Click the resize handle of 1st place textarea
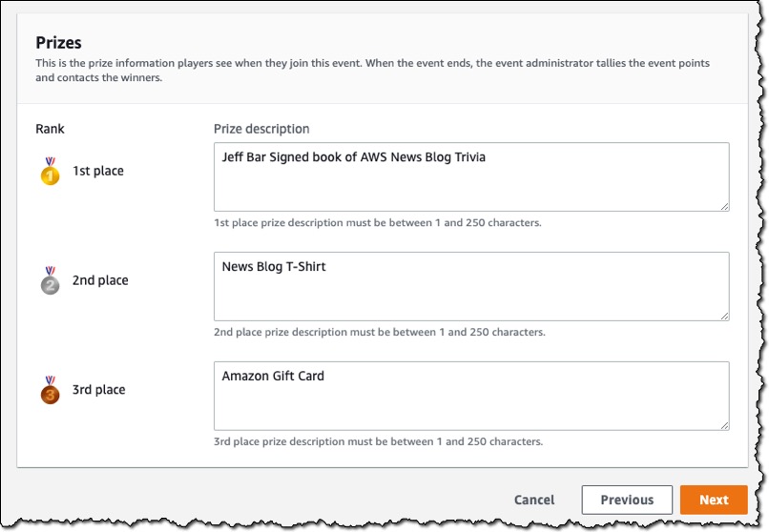 pos(724,207)
